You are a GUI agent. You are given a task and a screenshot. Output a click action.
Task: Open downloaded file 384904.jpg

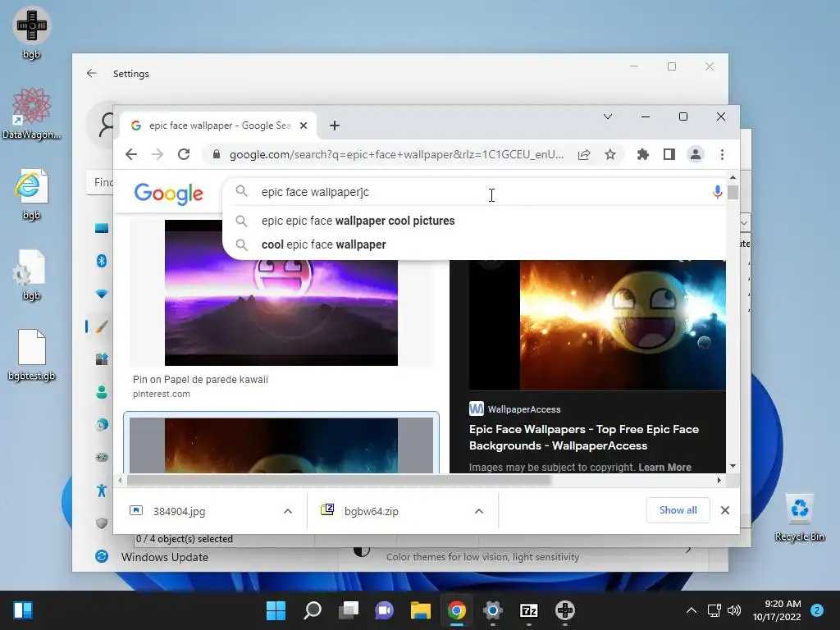tap(179, 511)
